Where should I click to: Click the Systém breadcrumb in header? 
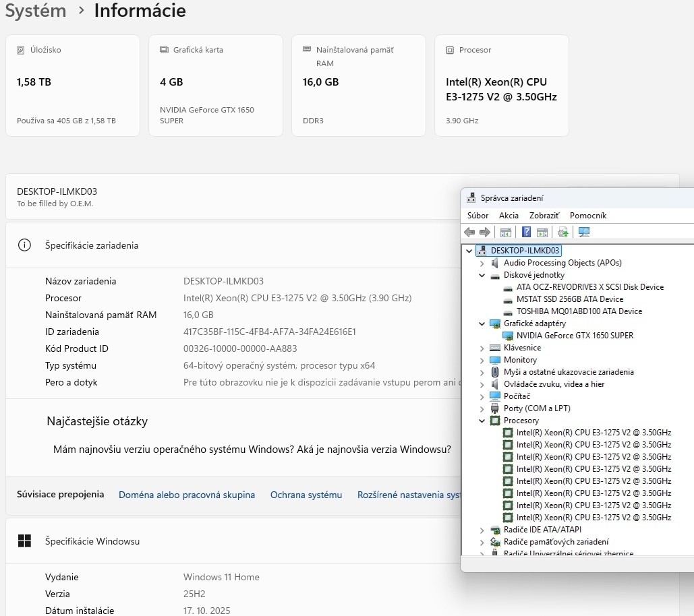[36, 11]
